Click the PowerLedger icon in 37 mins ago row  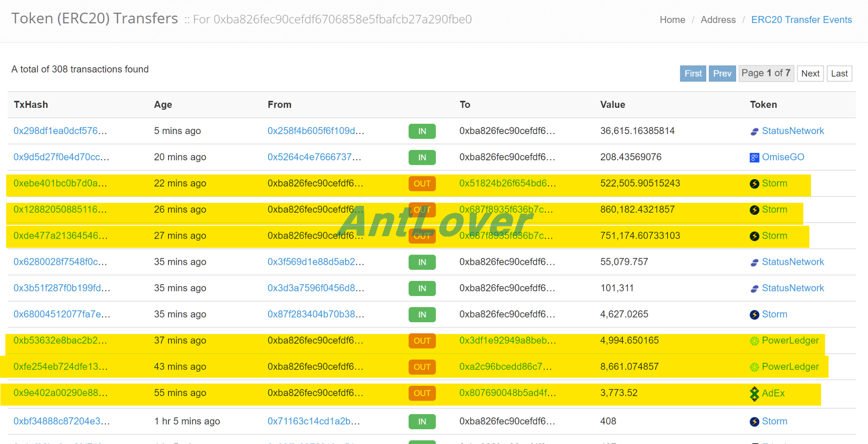(754, 341)
